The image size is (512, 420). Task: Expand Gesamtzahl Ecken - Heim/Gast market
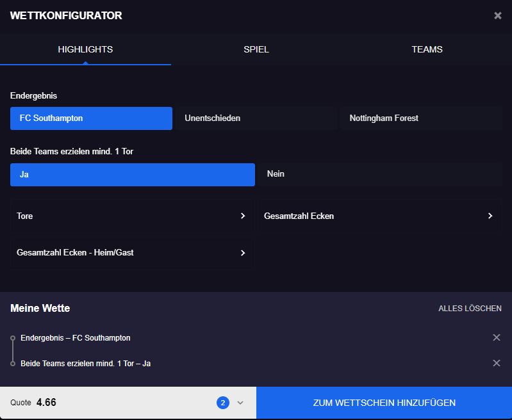pyautogui.click(x=133, y=253)
